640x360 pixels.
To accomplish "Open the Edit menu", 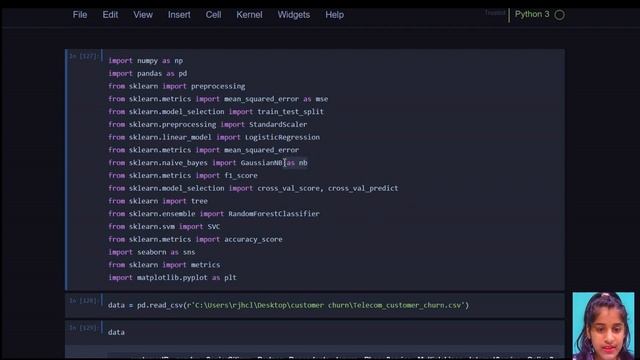I will coord(110,15).
